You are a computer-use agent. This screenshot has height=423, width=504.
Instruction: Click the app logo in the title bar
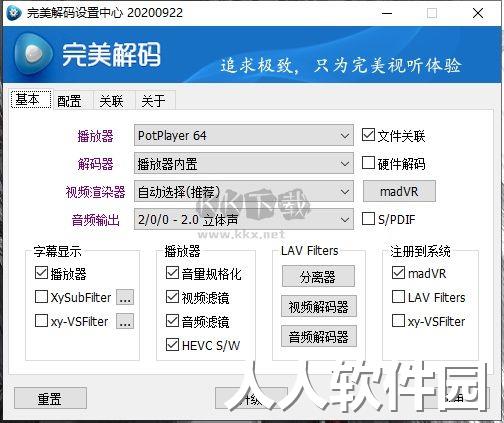[14, 13]
